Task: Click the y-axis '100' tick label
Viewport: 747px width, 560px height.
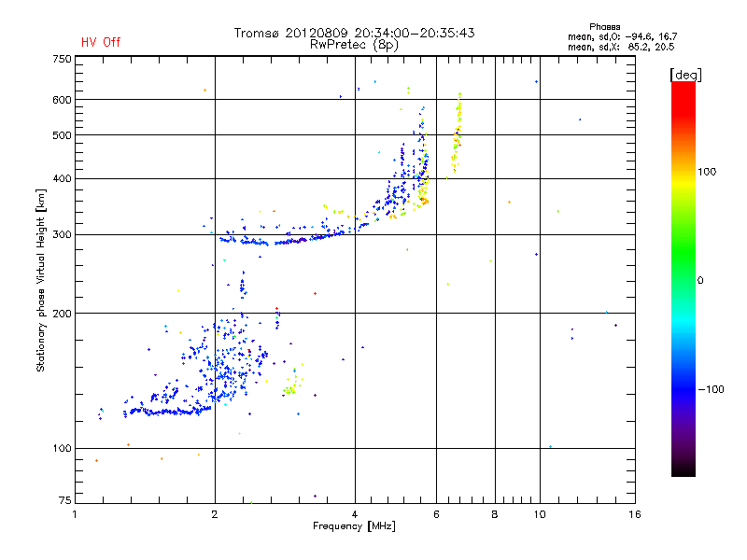Action: 62,449
